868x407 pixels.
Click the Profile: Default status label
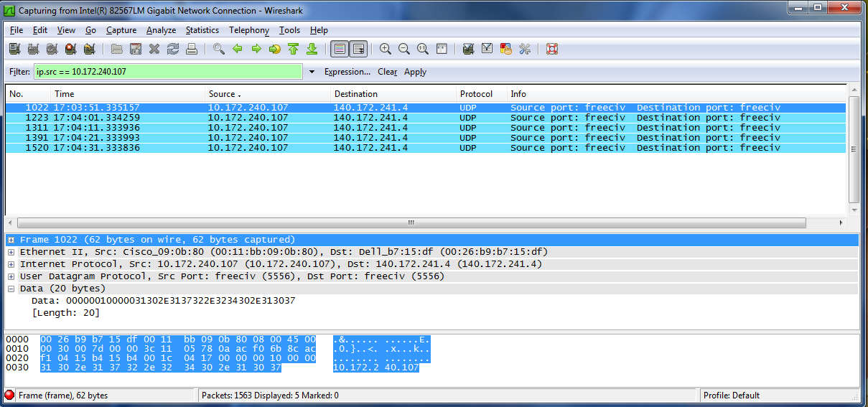click(731, 396)
